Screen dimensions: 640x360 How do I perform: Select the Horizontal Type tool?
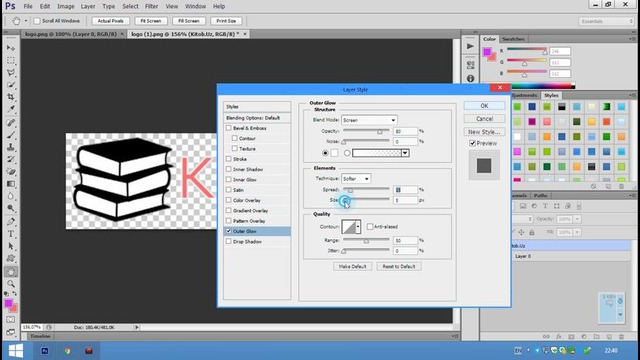pos(11,234)
